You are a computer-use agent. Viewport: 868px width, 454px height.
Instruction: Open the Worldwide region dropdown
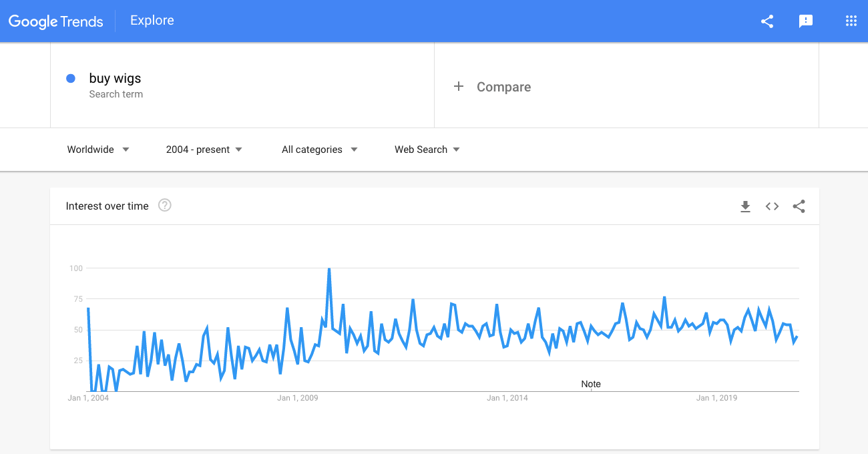(x=98, y=150)
